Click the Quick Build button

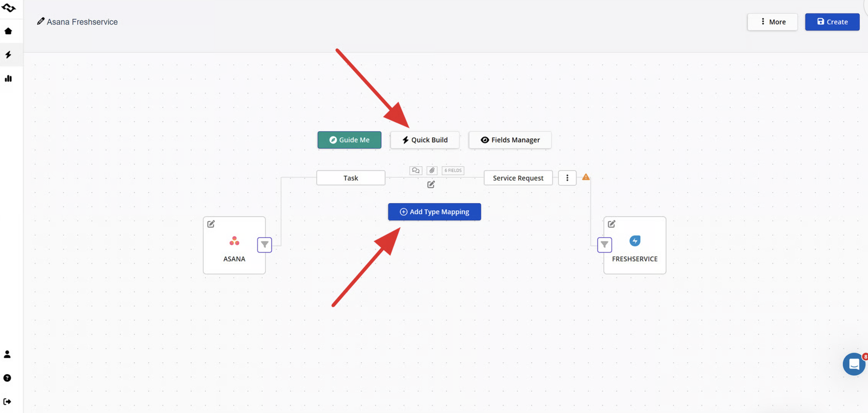(x=425, y=140)
